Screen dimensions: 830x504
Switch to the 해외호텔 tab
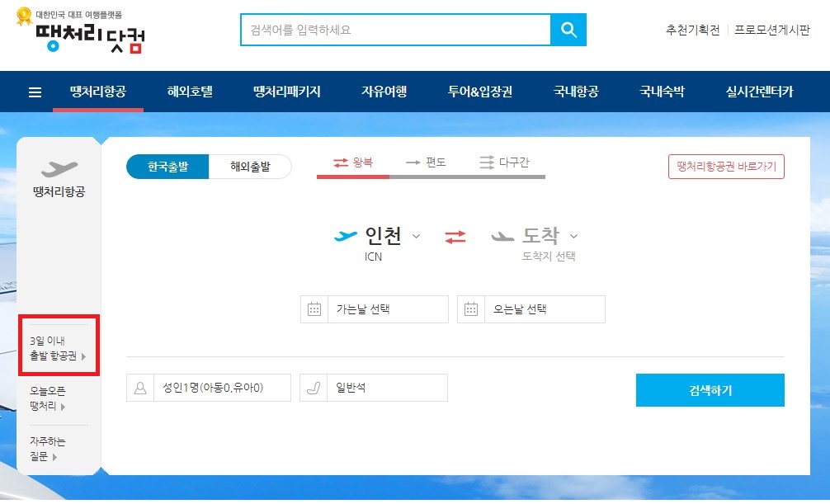(x=191, y=92)
